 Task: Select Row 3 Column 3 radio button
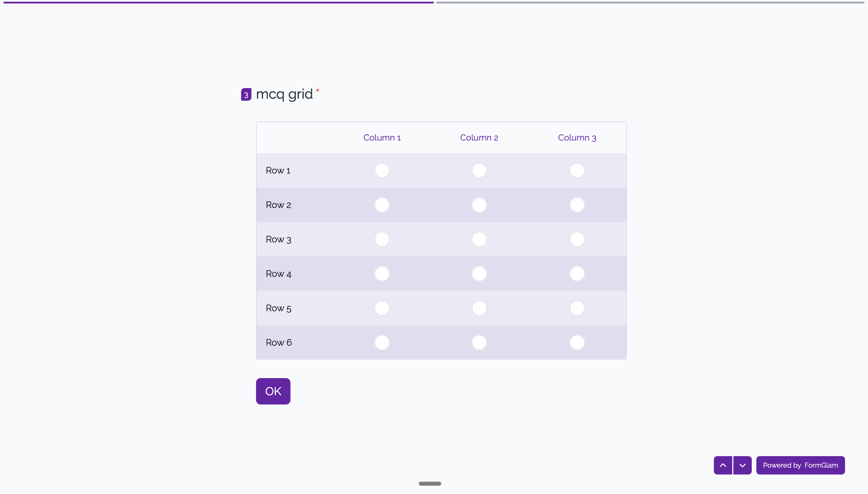click(x=577, y=239)
